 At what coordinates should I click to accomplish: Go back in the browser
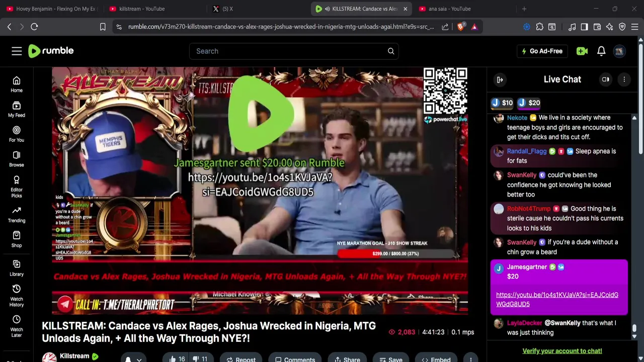(9, 27)
